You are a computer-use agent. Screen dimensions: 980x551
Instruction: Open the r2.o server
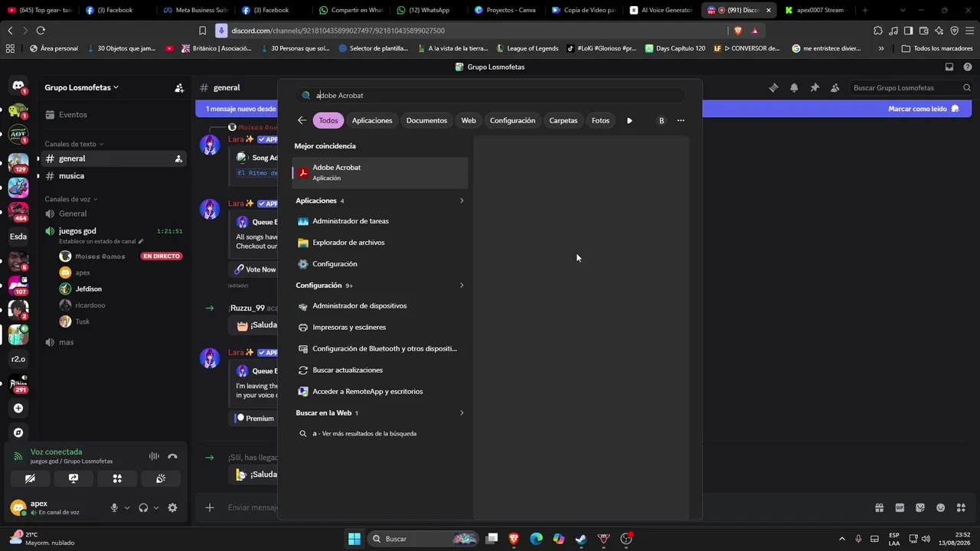[18, 359]
